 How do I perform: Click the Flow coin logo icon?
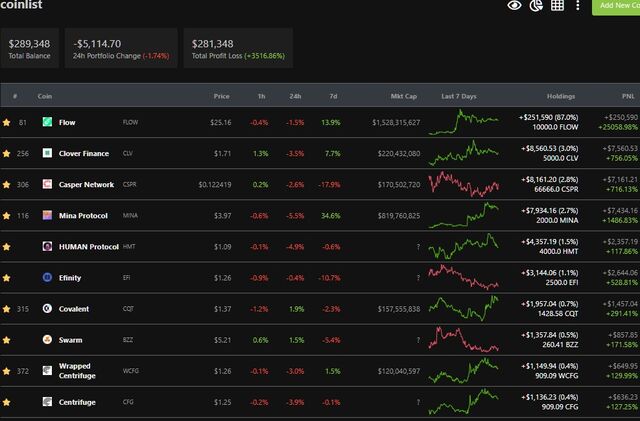tap(47, 122)
